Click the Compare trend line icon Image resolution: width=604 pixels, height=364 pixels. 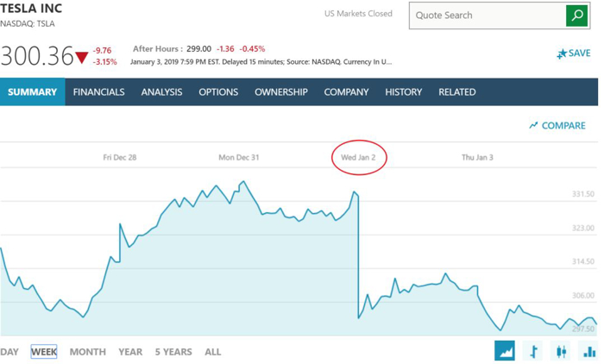click(x=533, y=125)
